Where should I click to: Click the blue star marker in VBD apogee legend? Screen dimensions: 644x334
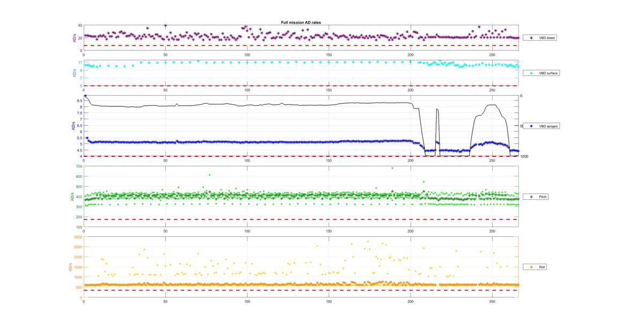(531, 126)
